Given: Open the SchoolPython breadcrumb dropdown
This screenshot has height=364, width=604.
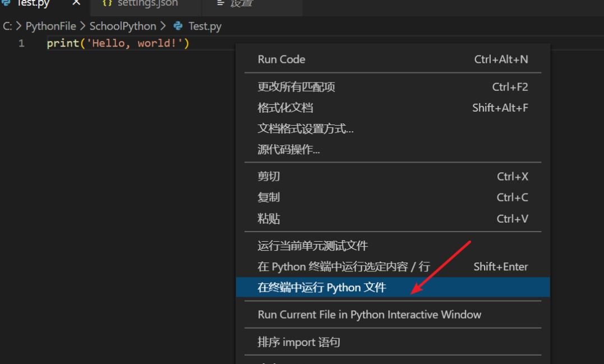Looking at the screenshot, I should 123,26.
